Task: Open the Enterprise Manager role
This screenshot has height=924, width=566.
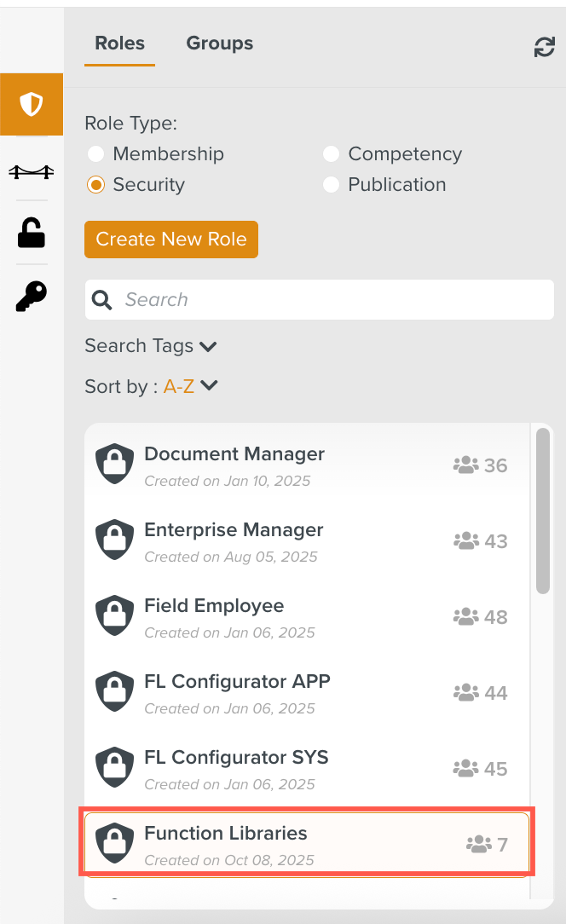Action: pyautogui.click(x=307, y=540)
